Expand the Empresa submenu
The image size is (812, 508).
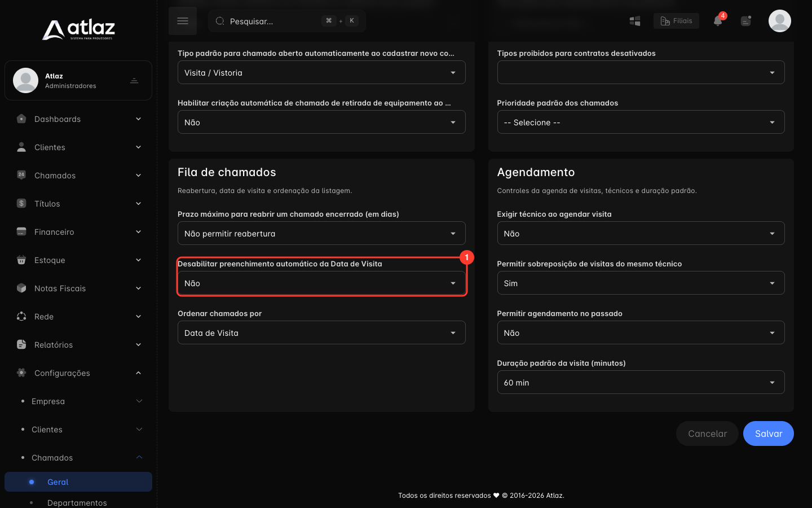tap(78, 401)
